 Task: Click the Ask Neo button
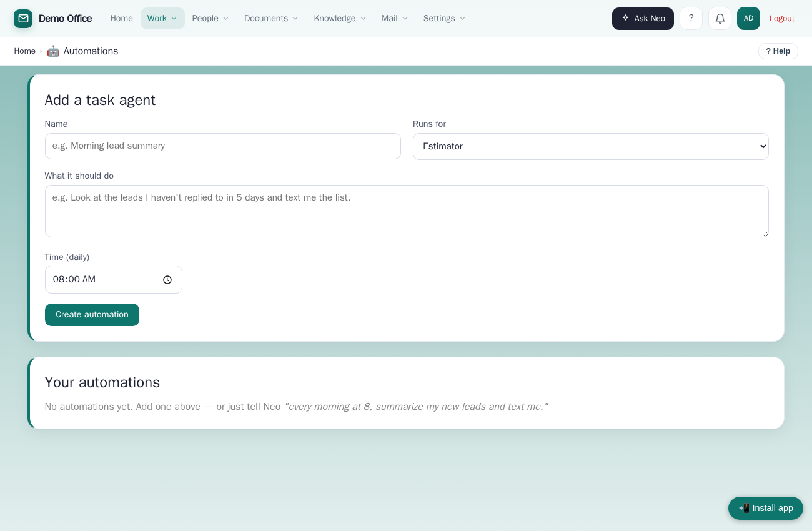pyautogui.click(x=643, y=19)
